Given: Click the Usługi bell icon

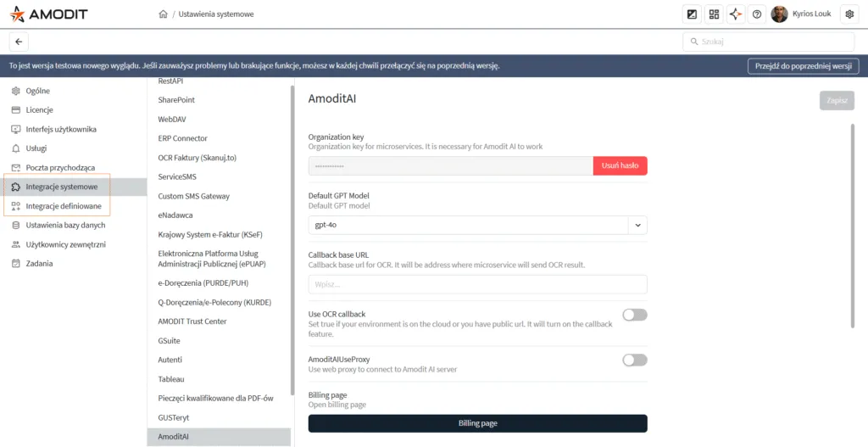Looking at the screenshot, I should point(15,148).
